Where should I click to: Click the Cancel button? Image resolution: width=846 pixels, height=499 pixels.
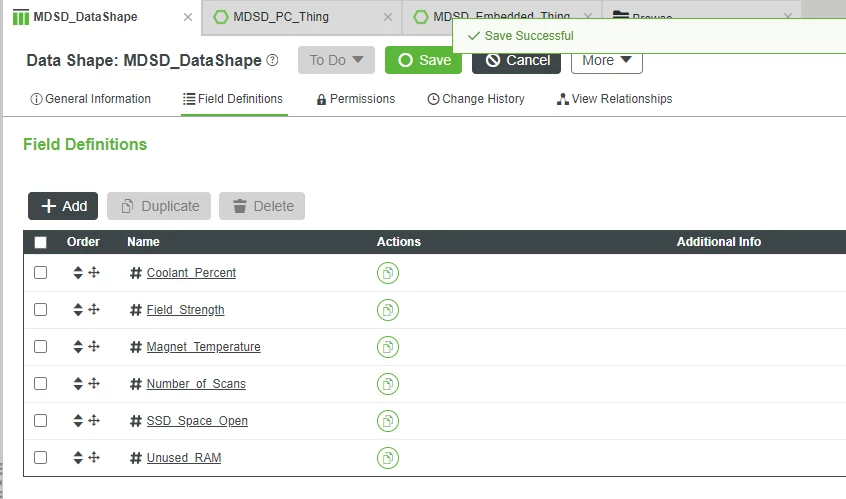(516, 63)
